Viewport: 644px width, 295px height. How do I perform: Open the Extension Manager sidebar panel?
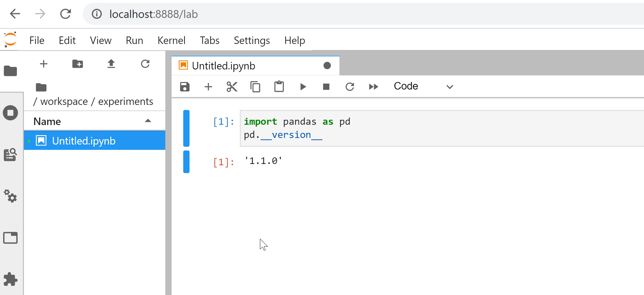coord(10,279)
